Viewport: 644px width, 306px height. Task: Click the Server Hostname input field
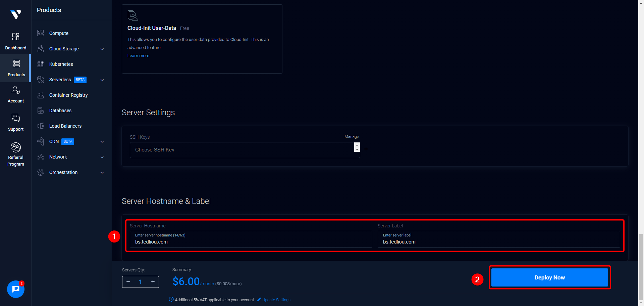point(251,242)
